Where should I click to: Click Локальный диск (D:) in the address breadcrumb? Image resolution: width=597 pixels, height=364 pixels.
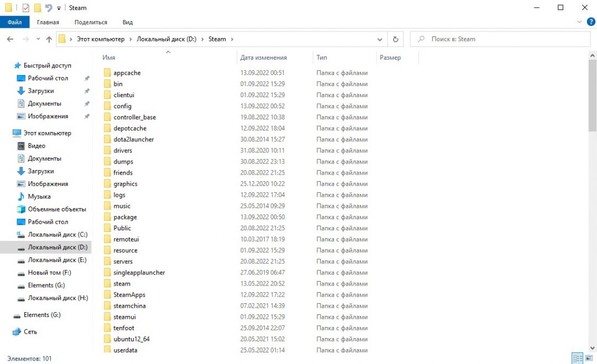pyautogui.click(x=166, y=39)
